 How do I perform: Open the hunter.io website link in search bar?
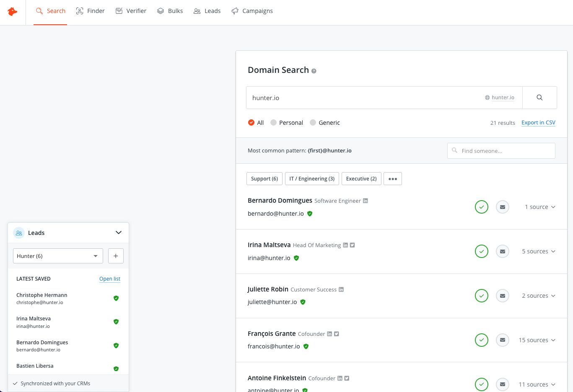pos(500,98)
